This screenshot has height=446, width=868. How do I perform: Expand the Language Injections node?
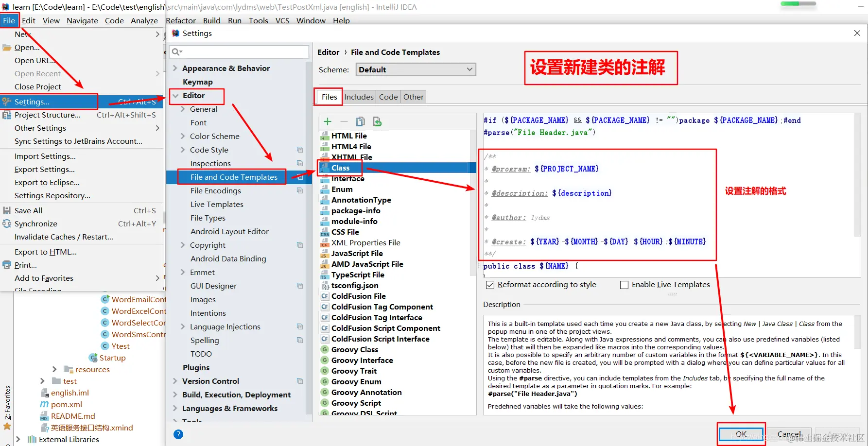(183, 326)
